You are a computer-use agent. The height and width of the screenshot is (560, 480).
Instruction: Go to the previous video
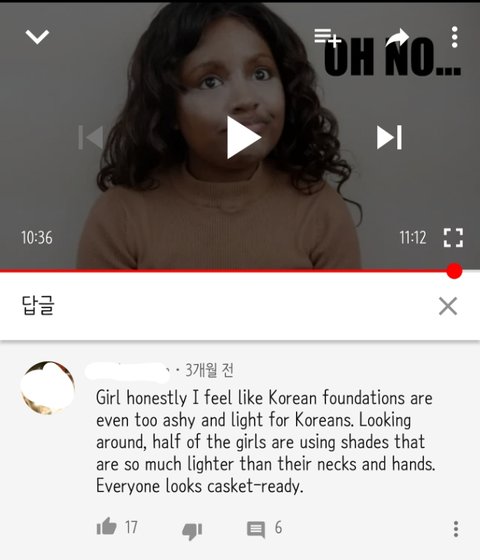pos(91,138)
